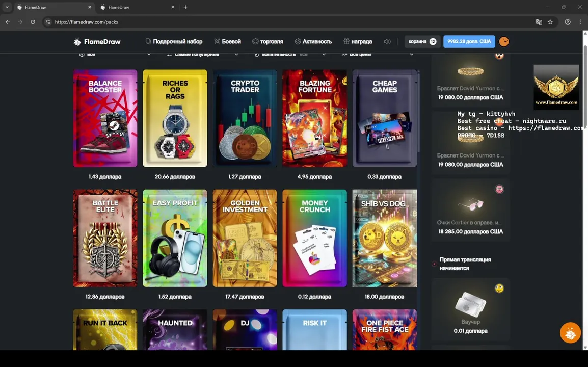Open a new browser tab

point(185,7)
